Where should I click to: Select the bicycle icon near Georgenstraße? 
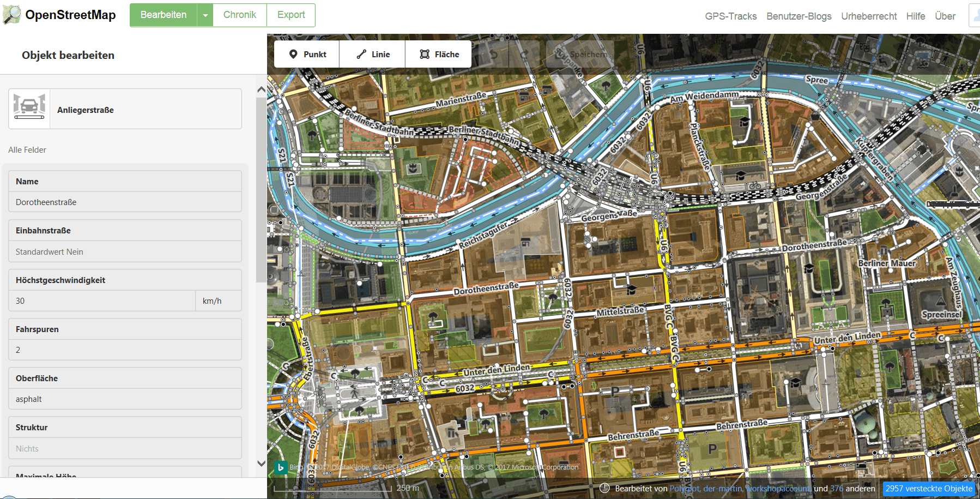coord(754,185)
